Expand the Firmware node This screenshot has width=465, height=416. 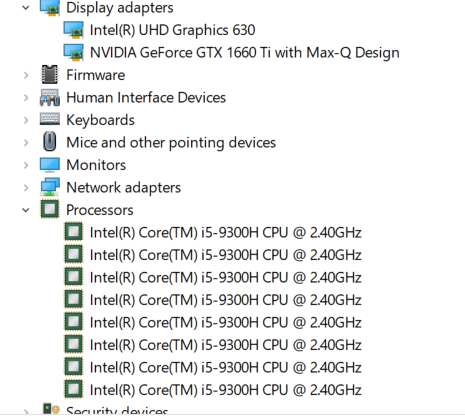[x=26, y=75]
